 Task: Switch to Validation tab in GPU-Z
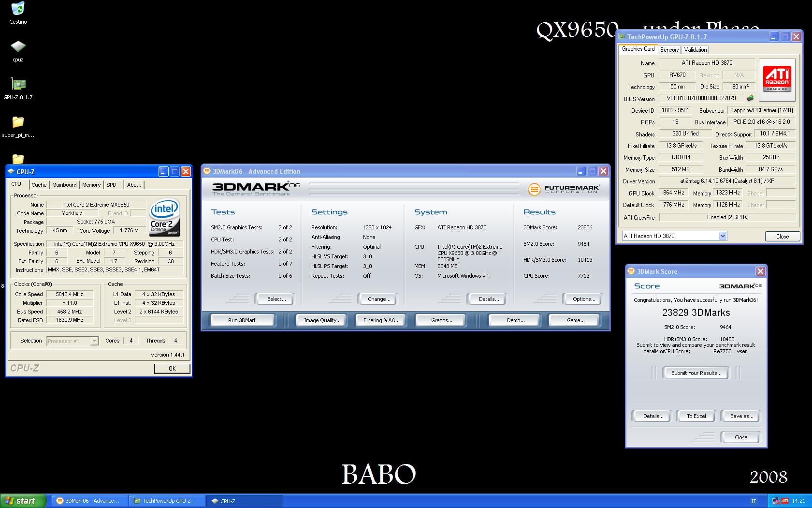696,50
